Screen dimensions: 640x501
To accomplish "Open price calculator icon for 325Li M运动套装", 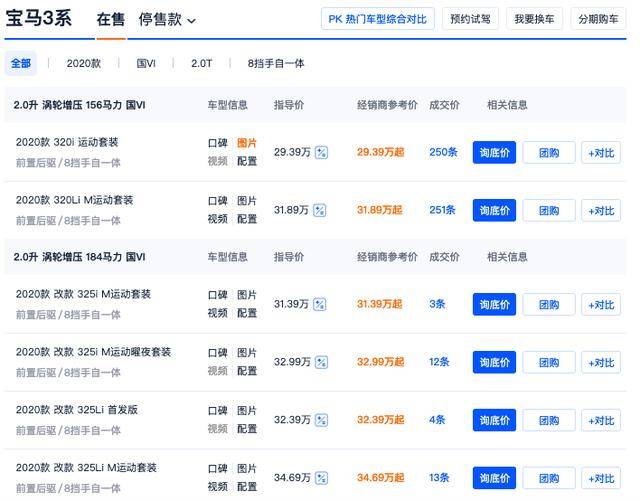I will pos(321,478).
